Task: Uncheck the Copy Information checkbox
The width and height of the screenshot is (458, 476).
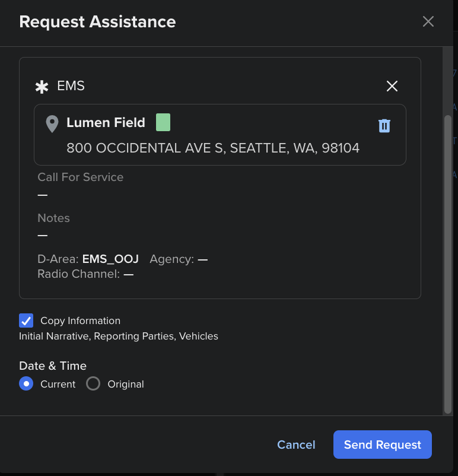Action: [x=26, y=320]
